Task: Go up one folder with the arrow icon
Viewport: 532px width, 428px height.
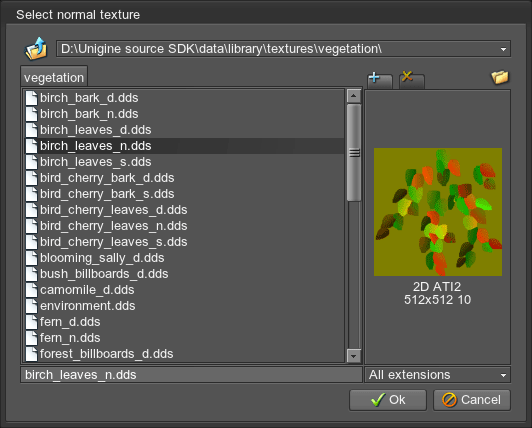Action: (36, 49)
